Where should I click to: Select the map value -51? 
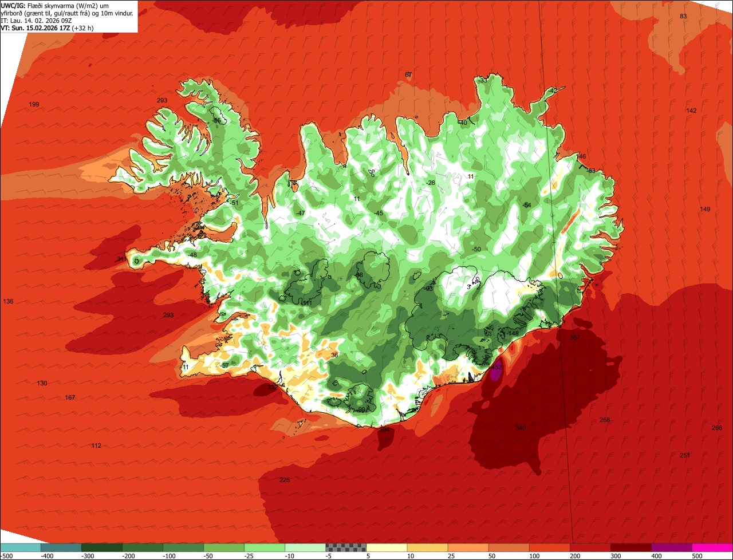click(x=234, y=203)
